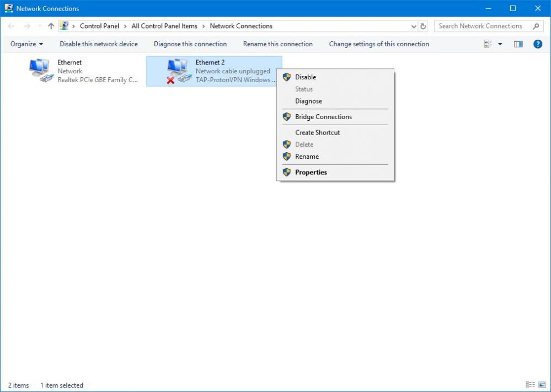551x392 pixels.
Task: Open the recent locations dropdown arrow
Action: tap(39, 26)
